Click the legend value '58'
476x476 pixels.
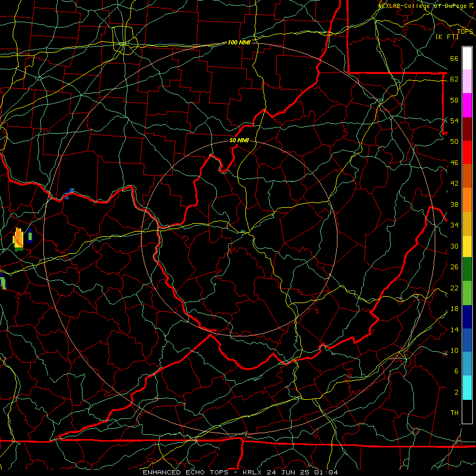click(x=454, y=100)
